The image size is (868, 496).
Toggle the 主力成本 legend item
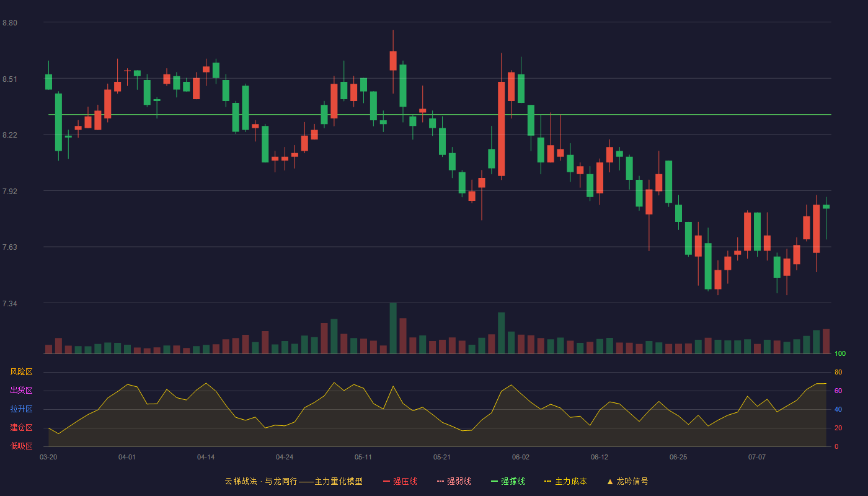click(x=565, y=481)
